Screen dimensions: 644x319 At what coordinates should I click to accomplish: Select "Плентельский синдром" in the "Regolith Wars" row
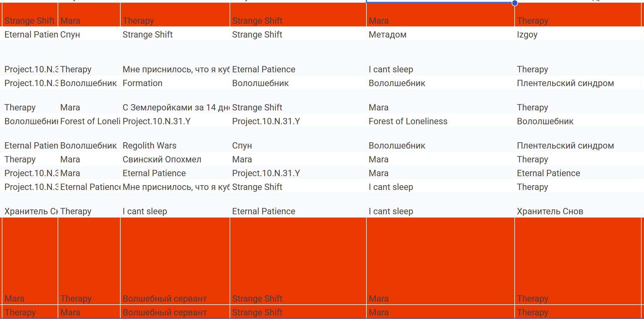[565, 146]
